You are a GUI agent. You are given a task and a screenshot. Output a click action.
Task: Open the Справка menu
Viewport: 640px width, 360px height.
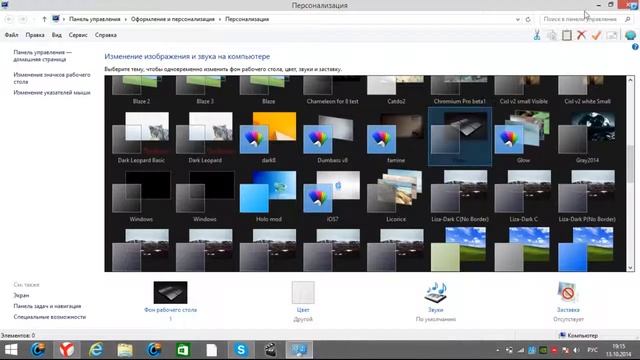click(106, 35)
